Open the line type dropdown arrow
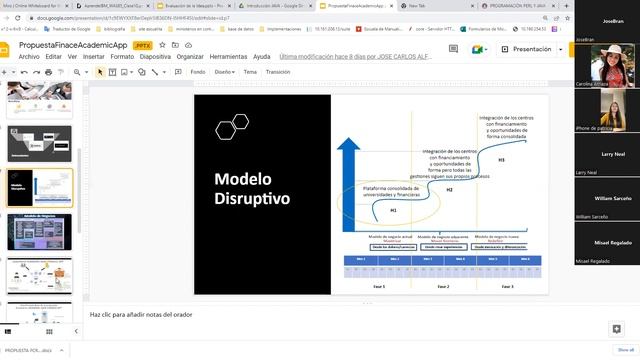The width and height of the screenshot is (640, 360). coord(164,72)
